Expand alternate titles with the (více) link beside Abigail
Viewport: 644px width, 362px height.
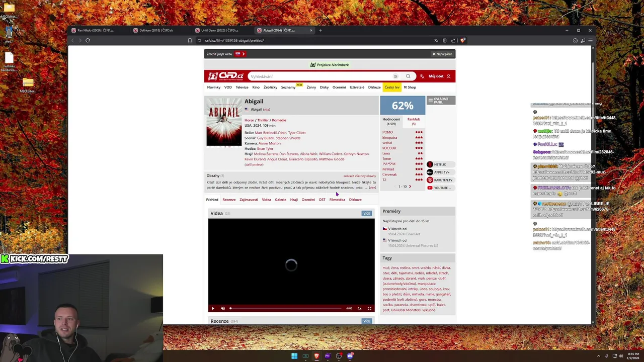(266, 110)
